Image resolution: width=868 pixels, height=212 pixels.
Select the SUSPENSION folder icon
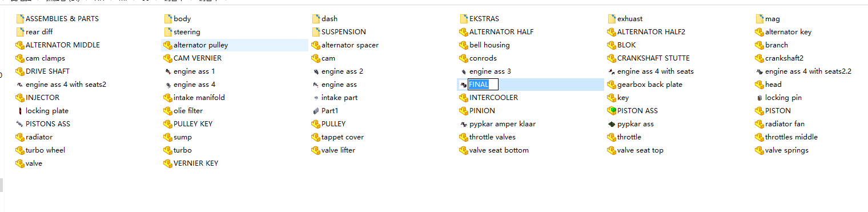click(x=316, y=32)
